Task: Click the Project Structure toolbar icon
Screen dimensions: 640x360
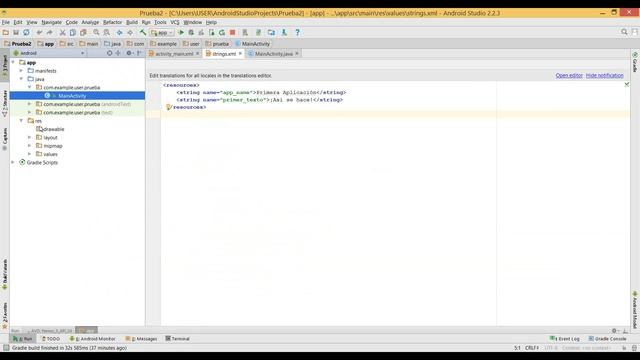Action: pos(271,32)
